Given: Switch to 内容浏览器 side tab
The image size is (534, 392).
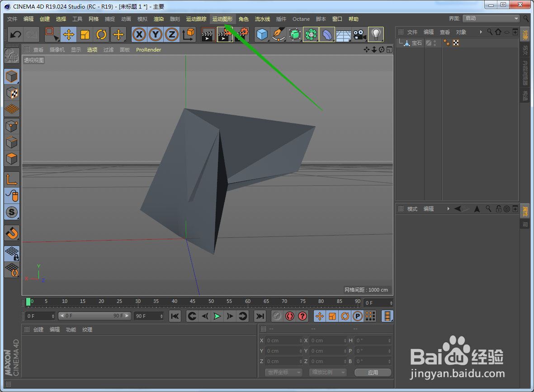Looking at the screenshot, I should (x=525, y=73).
